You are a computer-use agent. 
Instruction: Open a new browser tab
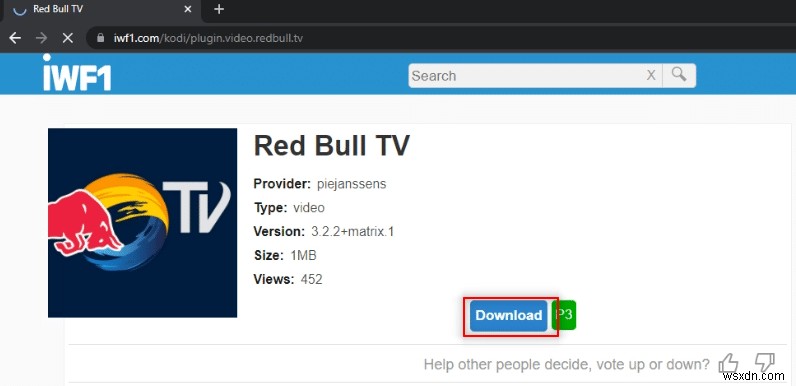tap(219, 9)
